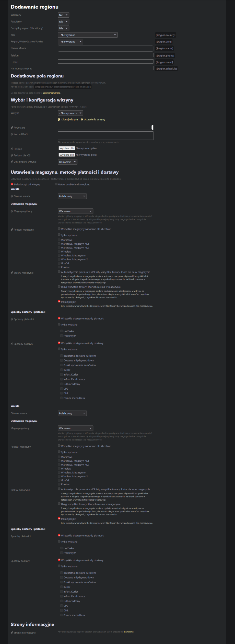235x644 pixels.
Task: Click the Nazwa Miasta text field
Action: point(105,49)
